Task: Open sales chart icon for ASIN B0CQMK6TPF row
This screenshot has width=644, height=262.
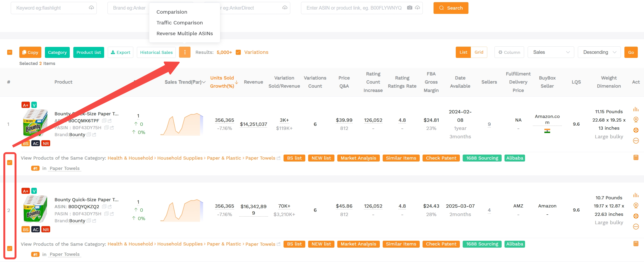Action: [636, 109]
